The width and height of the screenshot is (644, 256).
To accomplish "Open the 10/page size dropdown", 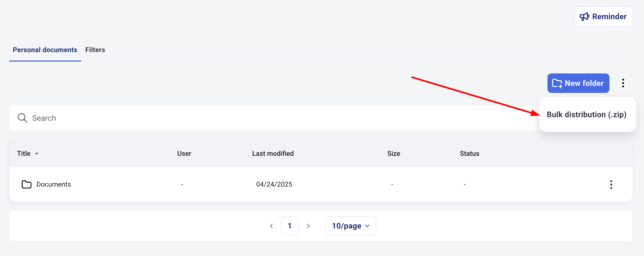I will coord(351,226).
